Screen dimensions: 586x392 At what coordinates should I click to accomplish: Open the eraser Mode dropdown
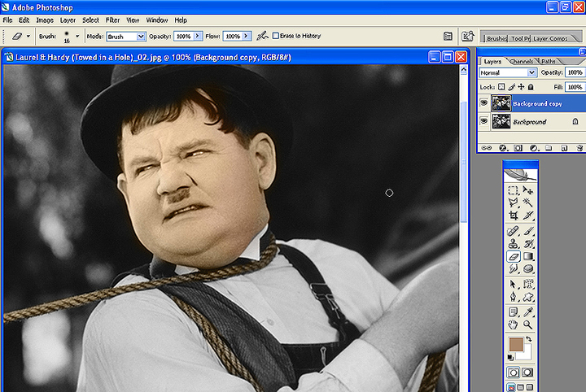click(x=126, y=37)
